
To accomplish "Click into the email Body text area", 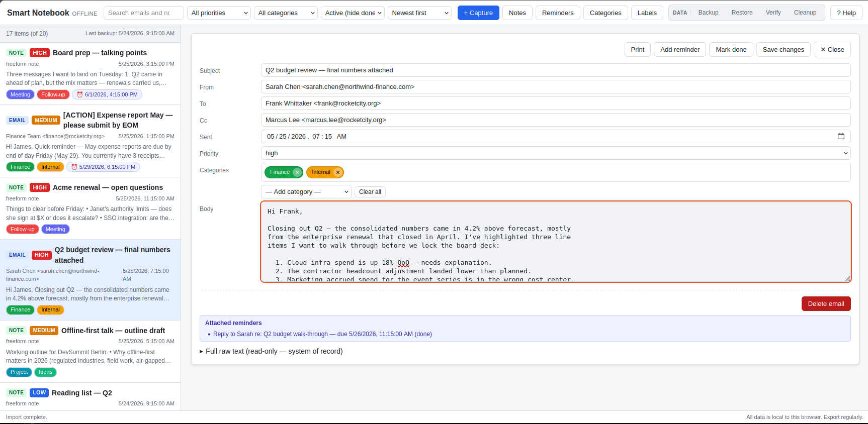I will (556, 242).
